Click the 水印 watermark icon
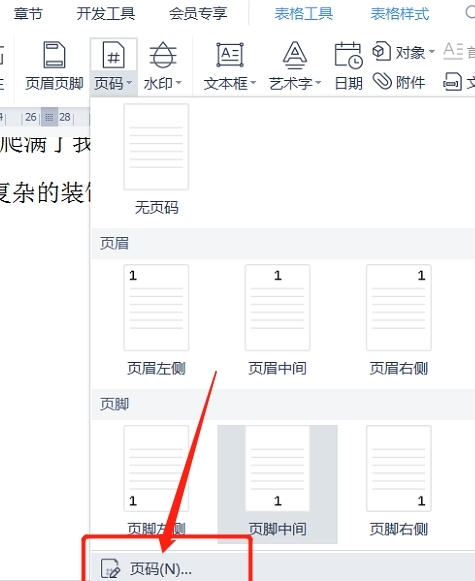This screenshot has width=475, height=581. point(163,55)
